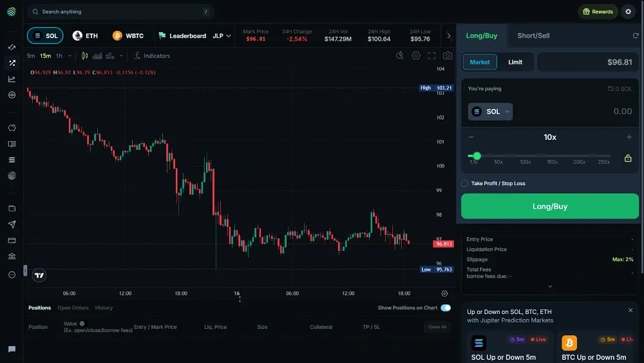Viewport: 644px width, 363px height.
Task: Open the line chart icon in sidebar
Action: 12,79
